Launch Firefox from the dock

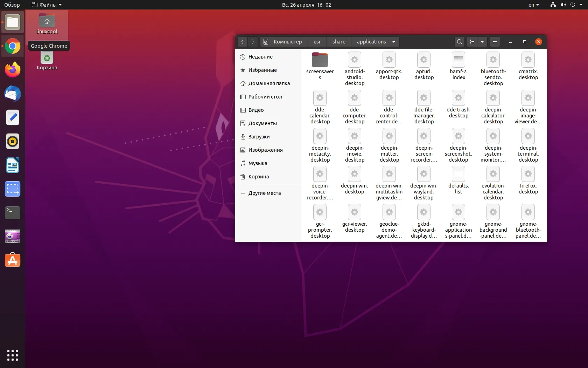[13, 70]
